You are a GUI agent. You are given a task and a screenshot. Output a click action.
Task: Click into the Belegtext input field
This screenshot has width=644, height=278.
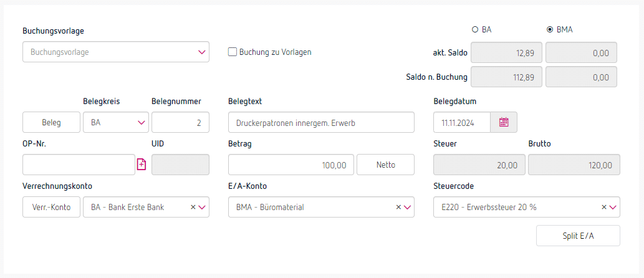[x=321, y=123]
